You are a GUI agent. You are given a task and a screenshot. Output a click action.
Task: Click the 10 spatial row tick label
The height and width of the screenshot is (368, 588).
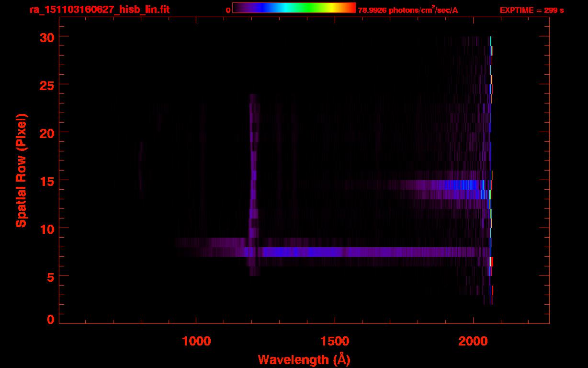tap(46, 229)
